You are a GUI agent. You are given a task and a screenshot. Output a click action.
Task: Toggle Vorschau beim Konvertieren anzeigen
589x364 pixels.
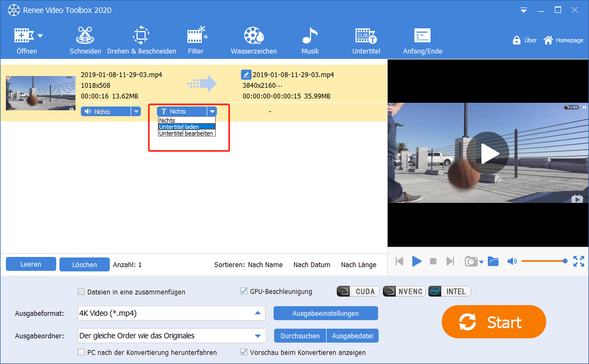pyautogui.click(x=244, y=352)
